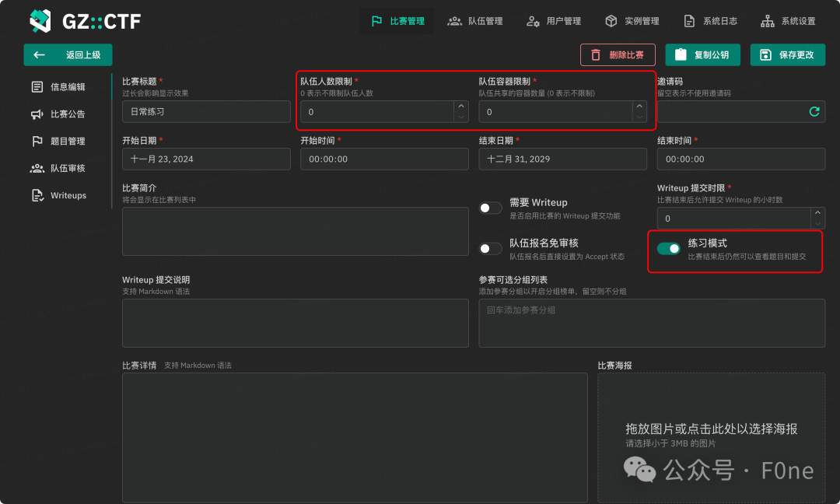The image size is (840, 504).
Task: Click 保存更改 to save changes
Action: pos(787,54)
